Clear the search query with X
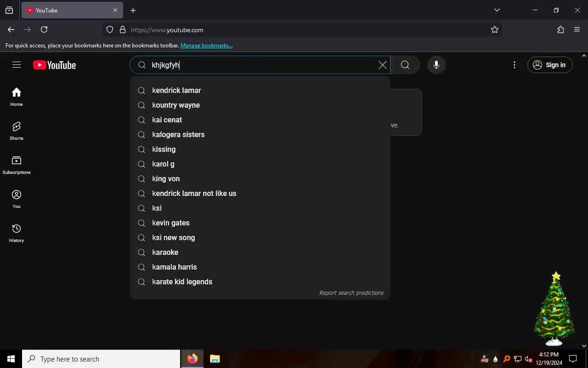Image resolution: width=588 pixels, height=368 pixels. (x=382, y=65)
